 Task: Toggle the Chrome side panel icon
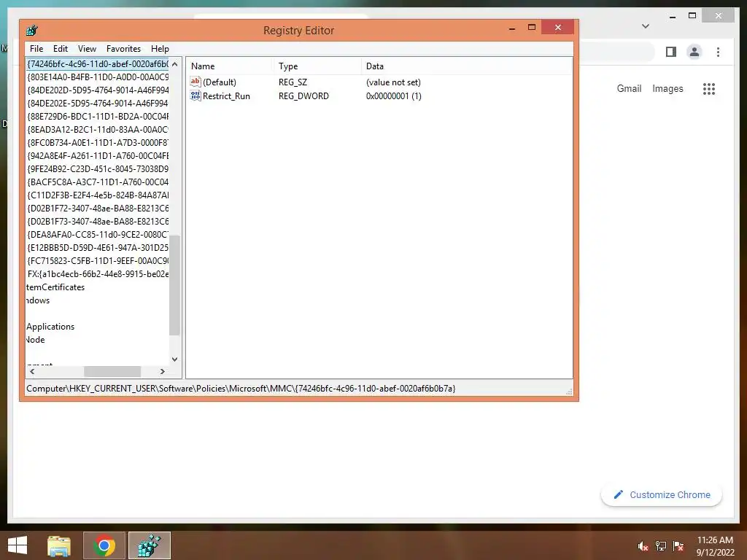tap(671, 52)
